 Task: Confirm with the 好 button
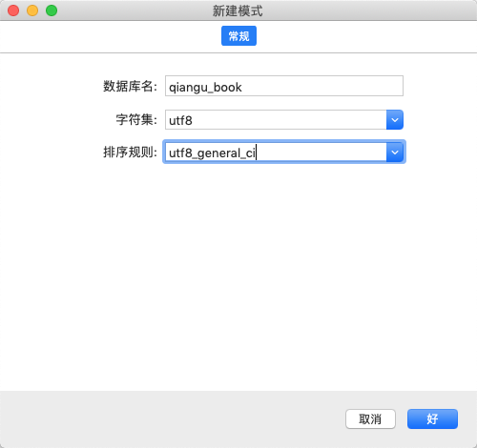[x=432, y=418]
